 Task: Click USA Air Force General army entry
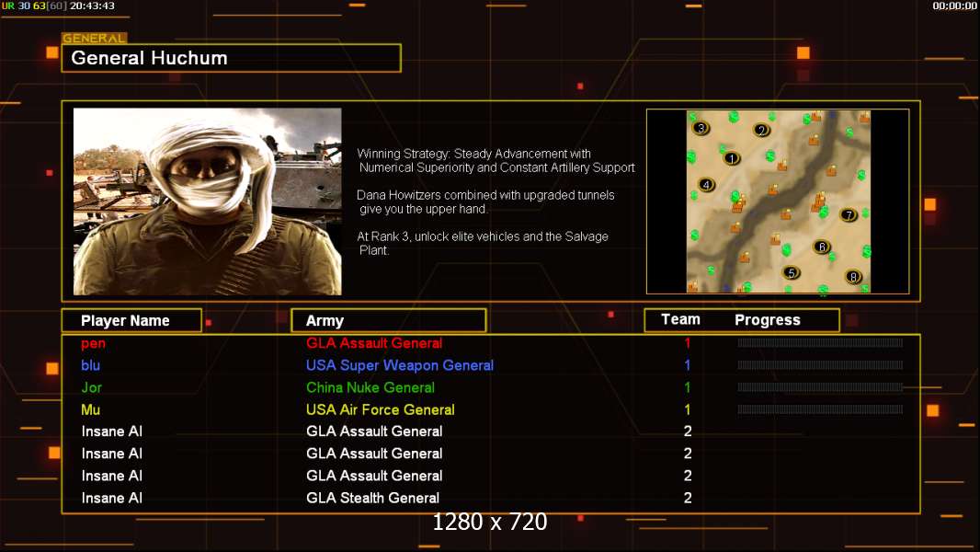pos(380,409)
